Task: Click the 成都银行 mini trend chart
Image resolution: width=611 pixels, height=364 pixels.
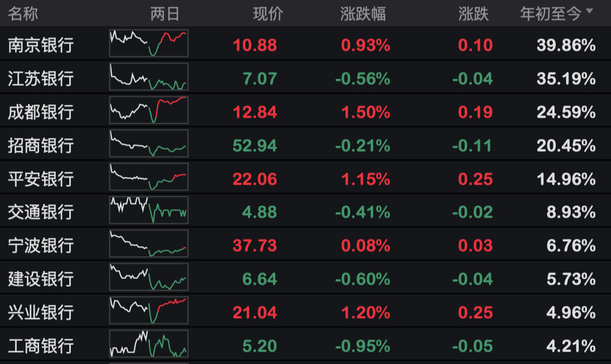Action: coord(149,111)
